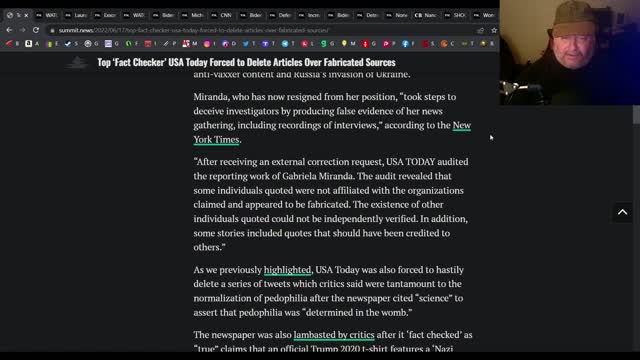640x360 pixels.
Task: Go back to the previous page
Action: coord(9,30)
